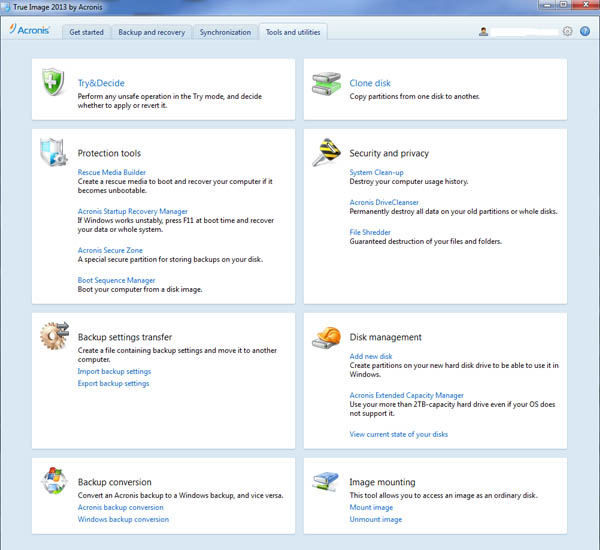
Task: Open settings via the gear icon
Action: coord(567,31)
